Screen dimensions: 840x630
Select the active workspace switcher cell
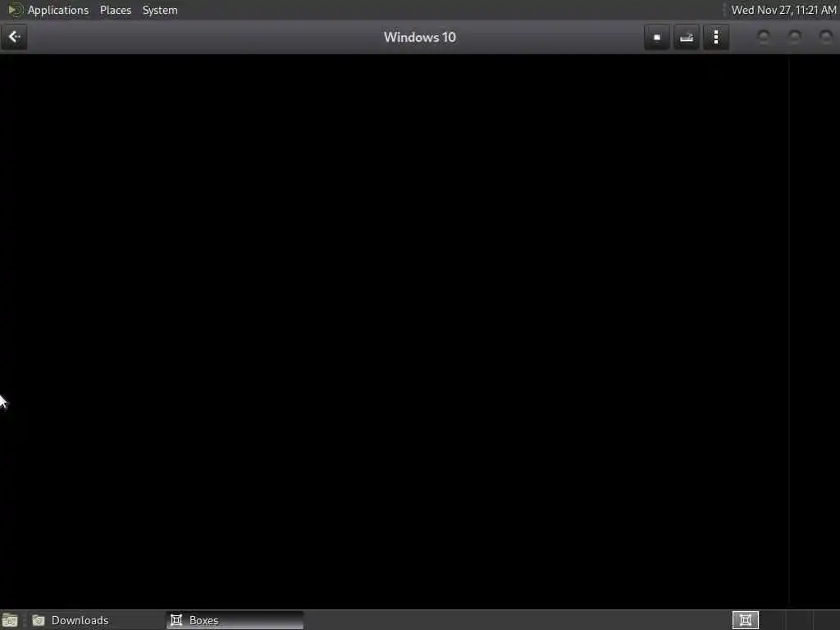[x=745, y=620]
